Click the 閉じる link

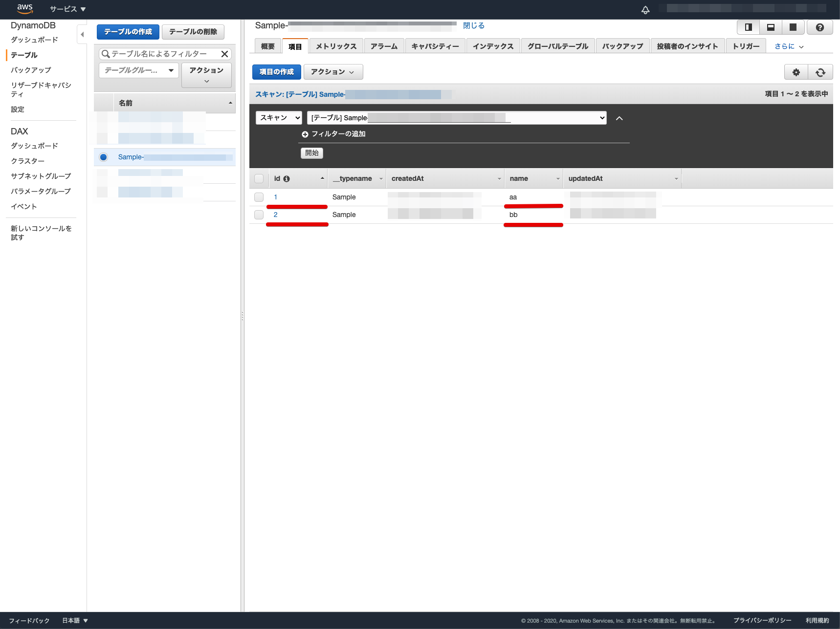[x=474, y=25]
